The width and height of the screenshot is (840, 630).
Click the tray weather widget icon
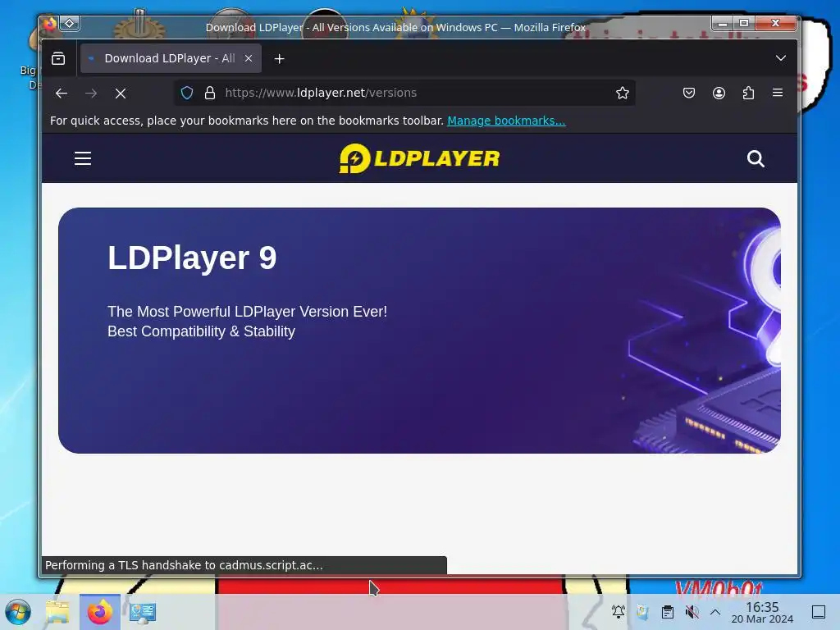[x=642, y=611]
